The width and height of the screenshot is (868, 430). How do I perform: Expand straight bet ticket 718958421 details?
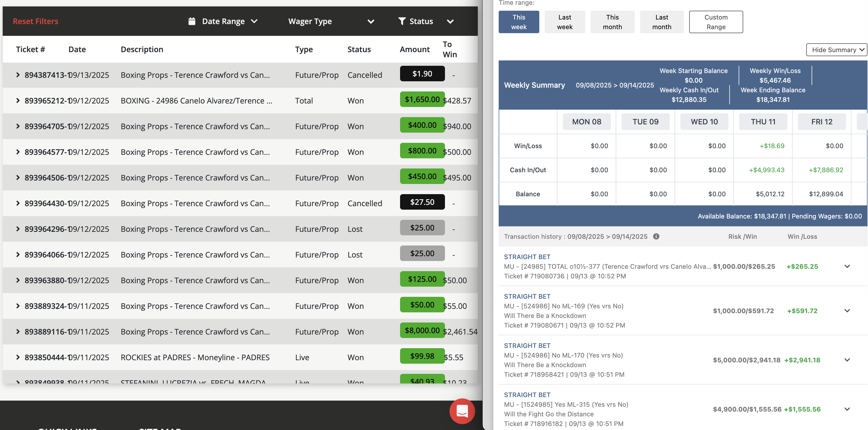[847, 360]
